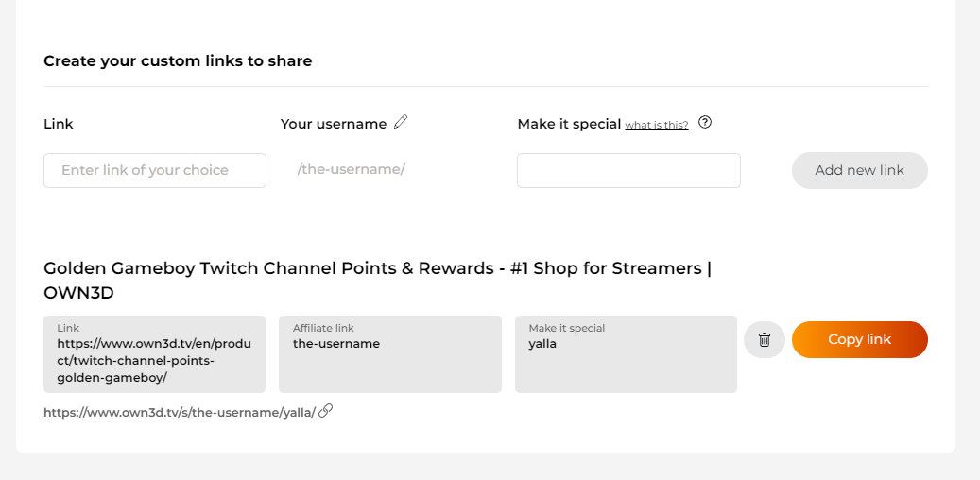This screenshot has height=480, width=980.
Task: Click the "Make it special" column label
Action: click(569, 124)
